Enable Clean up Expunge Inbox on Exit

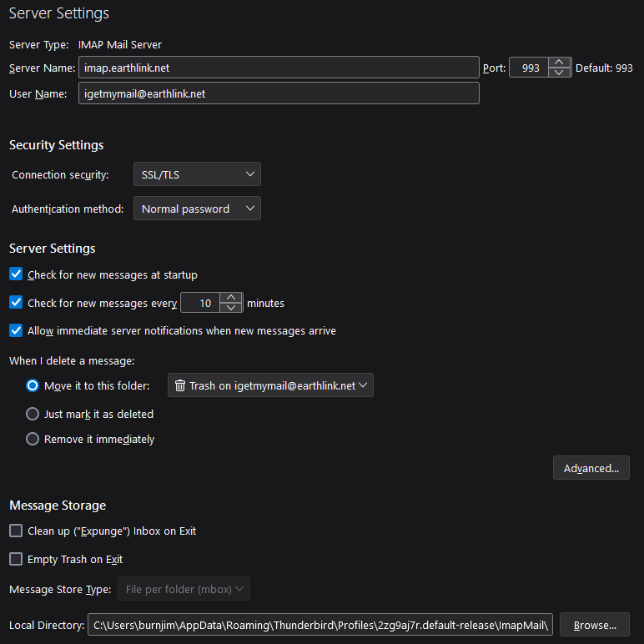(16, 531)
